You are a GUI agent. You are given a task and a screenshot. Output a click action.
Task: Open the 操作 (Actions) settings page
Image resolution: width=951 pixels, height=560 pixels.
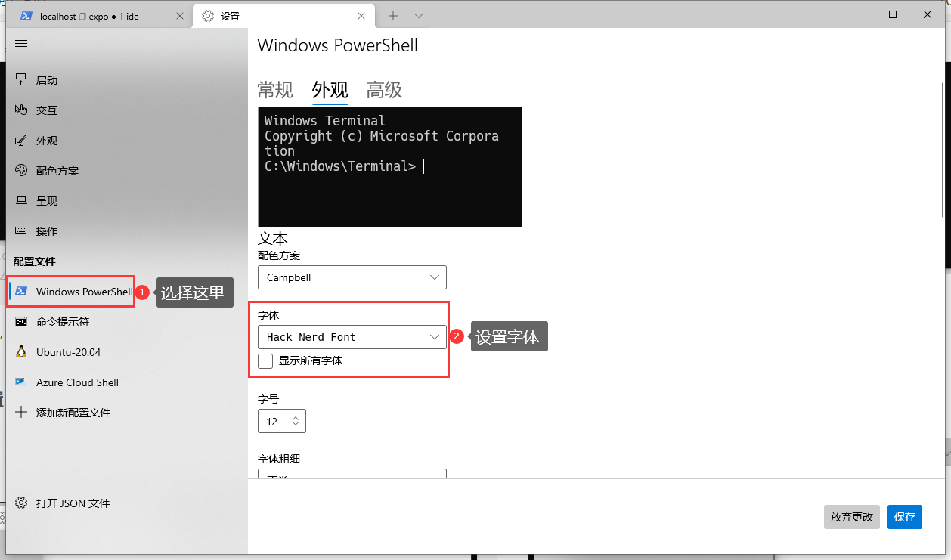pyautogui.click(x=127, y=231)
